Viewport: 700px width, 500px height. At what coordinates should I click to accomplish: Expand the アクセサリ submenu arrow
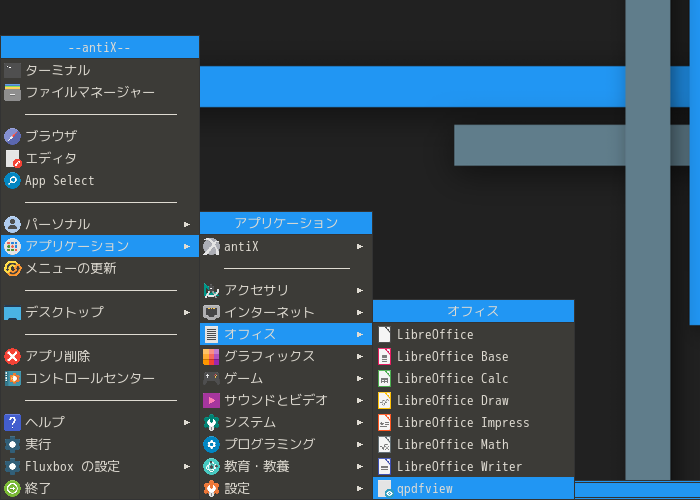click(360, 290)
